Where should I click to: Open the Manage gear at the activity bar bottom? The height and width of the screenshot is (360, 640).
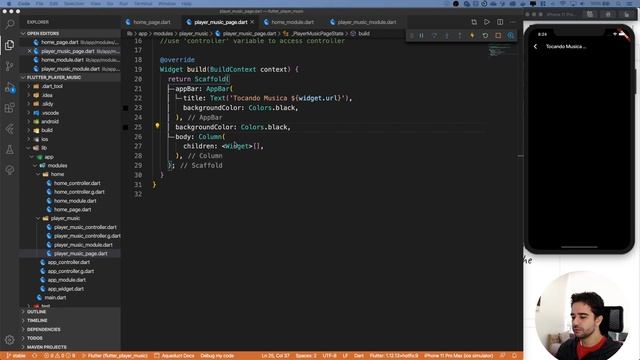[x=9, y=340]
